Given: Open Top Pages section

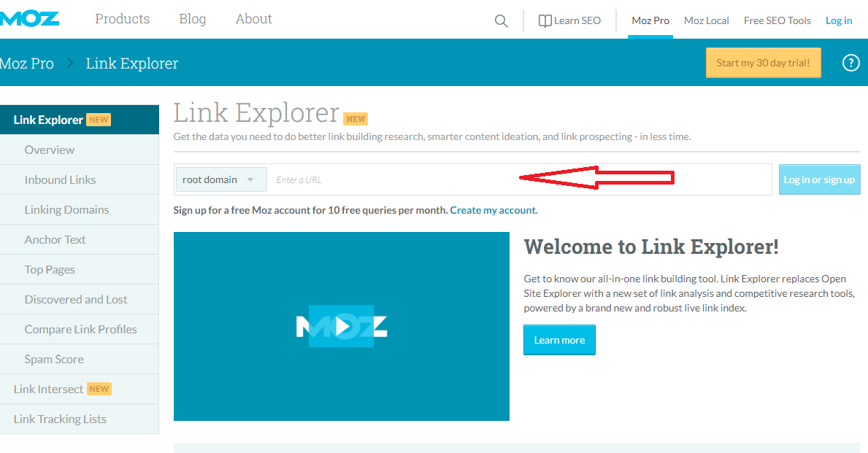Looking at the screenshot, I should [x=79, y=269].
